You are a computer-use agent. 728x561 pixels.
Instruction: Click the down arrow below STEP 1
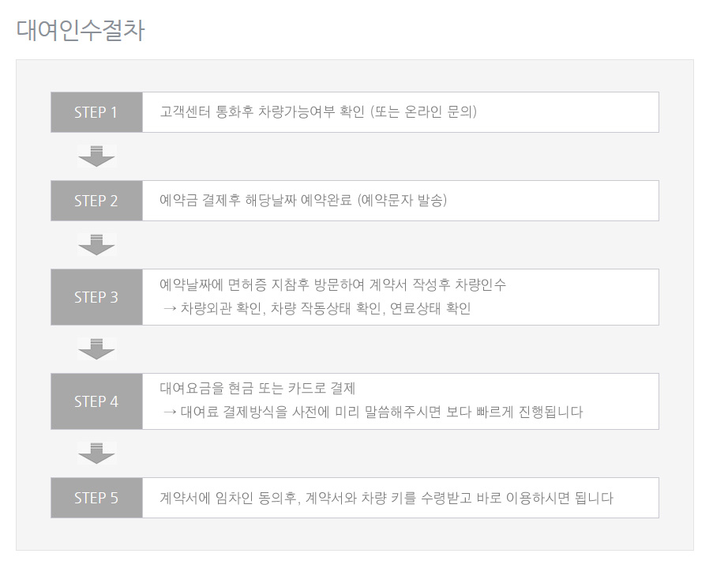pyautogui.click(x=96, y=156)
